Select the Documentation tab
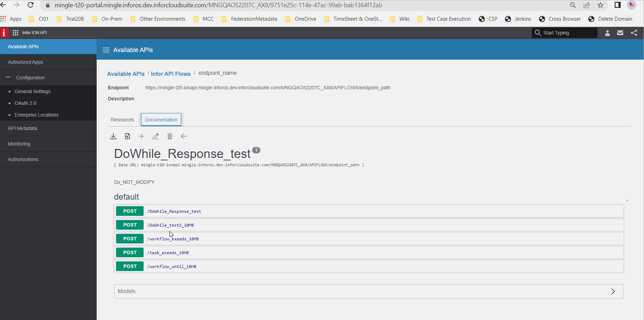 (161, 120)
